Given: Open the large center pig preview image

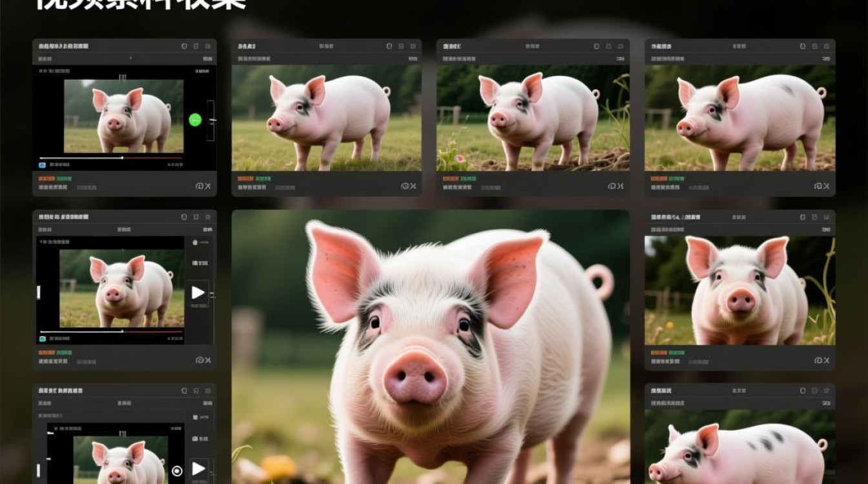Looking at the screenshot, I should [x=431, y=347].
